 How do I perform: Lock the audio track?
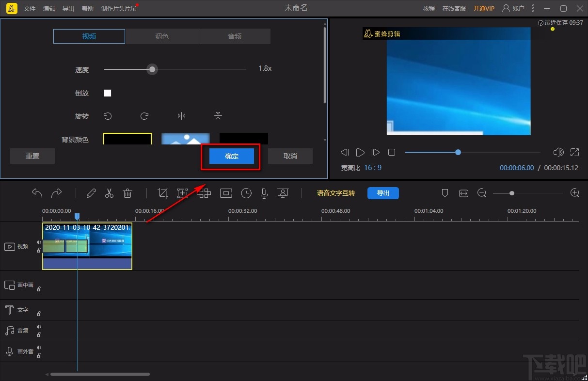coord(39,334)
